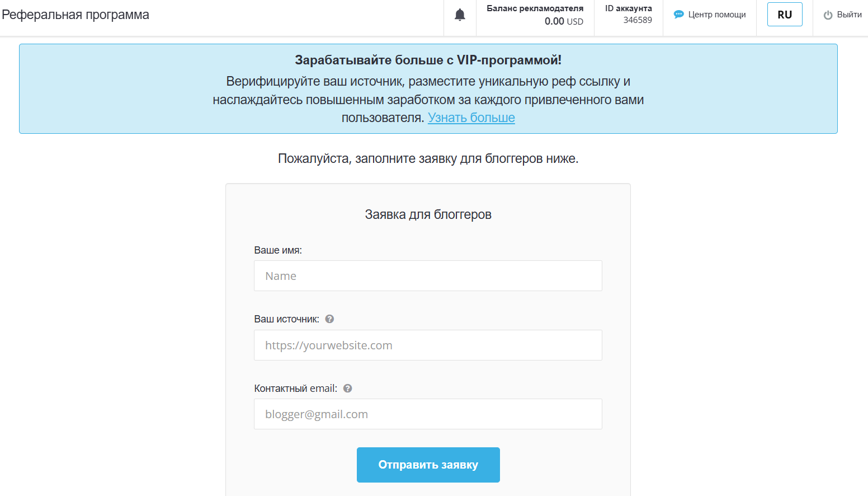Click the VIP program info banner

pyautogui.click(x=428, y=88)
